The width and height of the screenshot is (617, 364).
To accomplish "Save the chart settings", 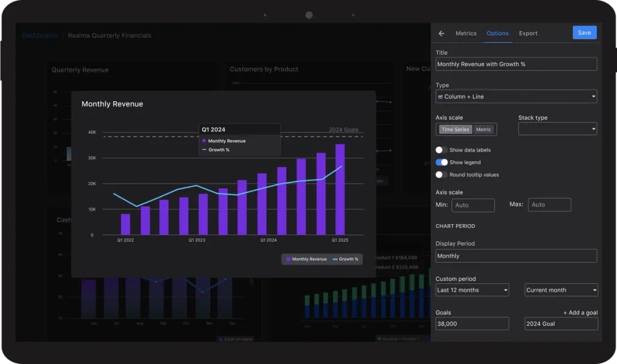I will 584,33.
